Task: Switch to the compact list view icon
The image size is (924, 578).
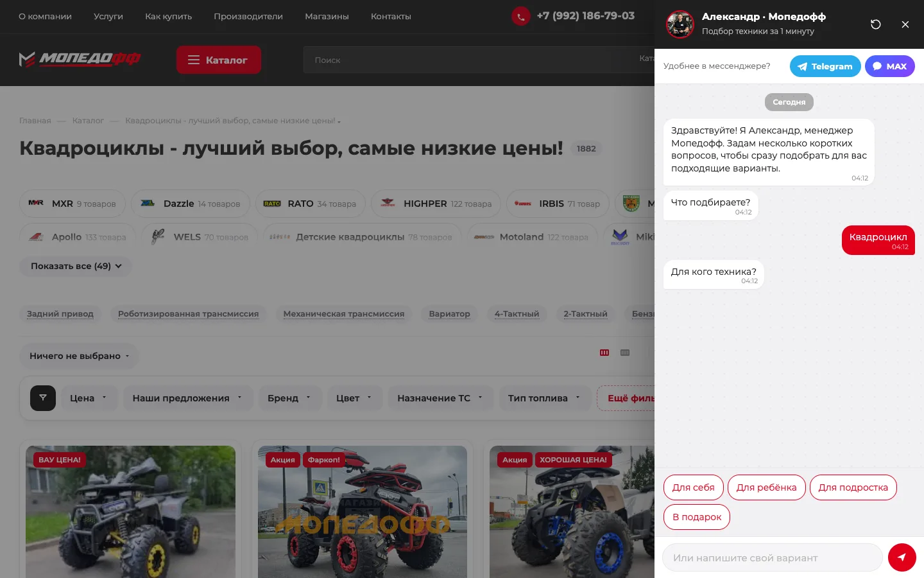Action: (x=625, y=353)
